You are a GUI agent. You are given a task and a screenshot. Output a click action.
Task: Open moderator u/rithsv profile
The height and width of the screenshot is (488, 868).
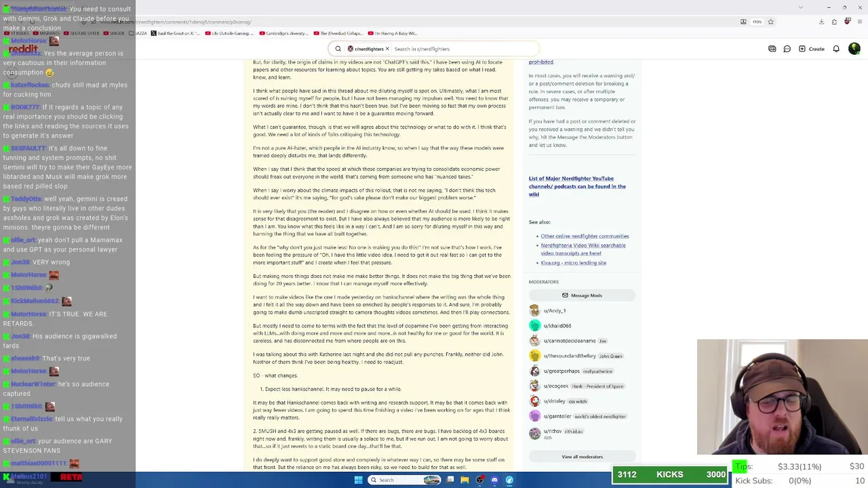(553, 431)
